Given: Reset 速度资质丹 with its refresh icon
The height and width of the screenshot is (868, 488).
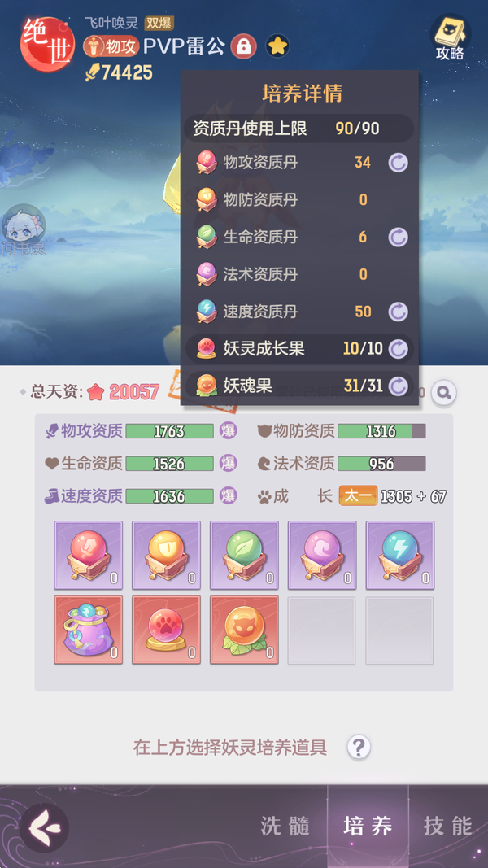Looking at the screenshot, I should pyautogui.click(x=398, y=312).
